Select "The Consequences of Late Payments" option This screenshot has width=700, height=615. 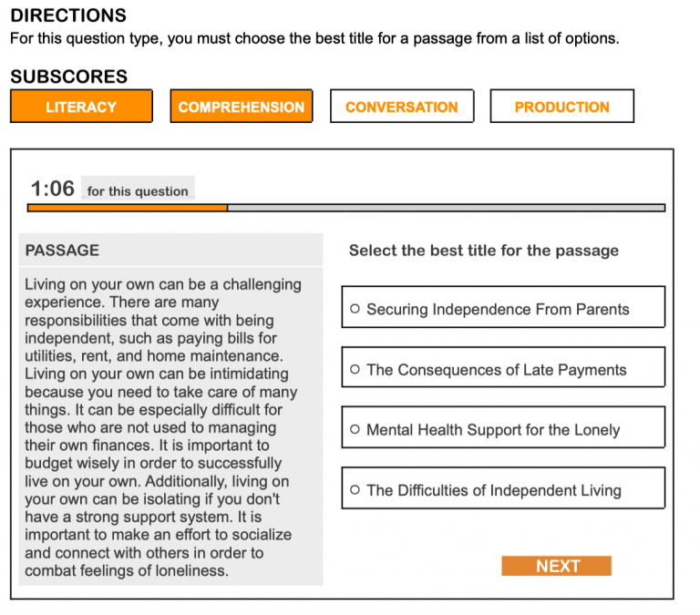coord(355,370)
